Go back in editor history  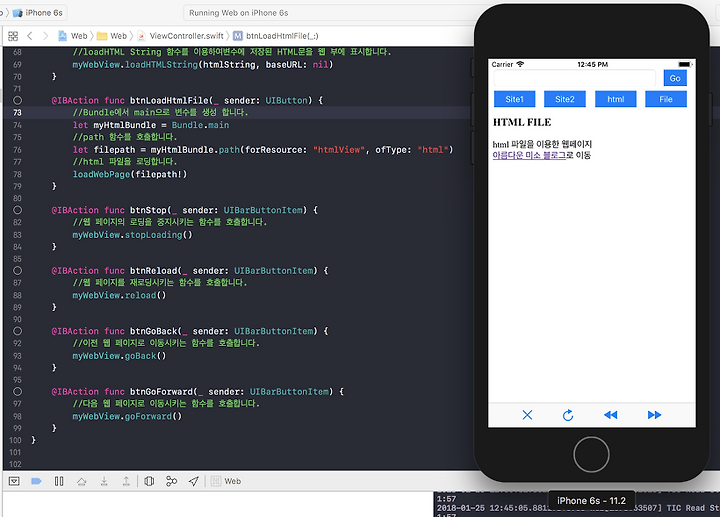[x=30, y=36]
